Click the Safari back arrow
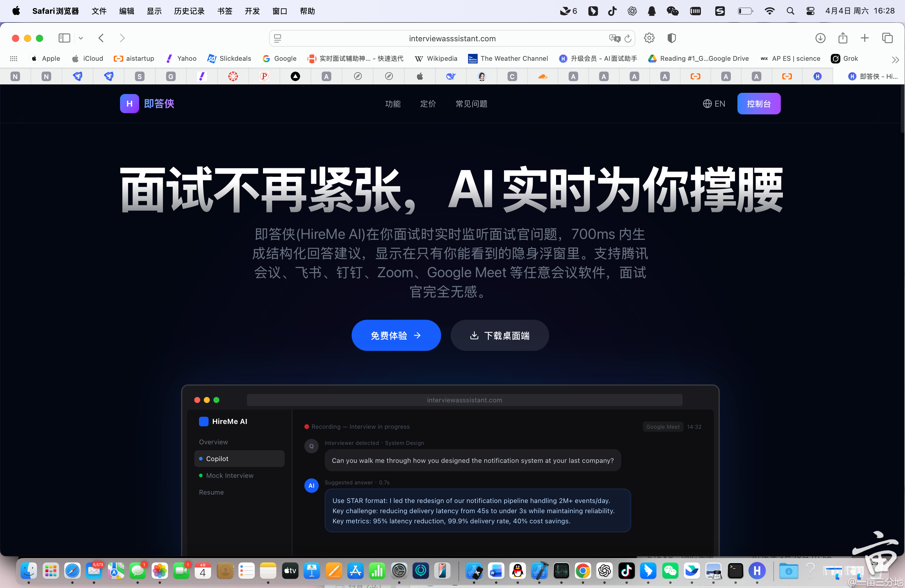Screen dimensions: 905x588 point(101,38)
